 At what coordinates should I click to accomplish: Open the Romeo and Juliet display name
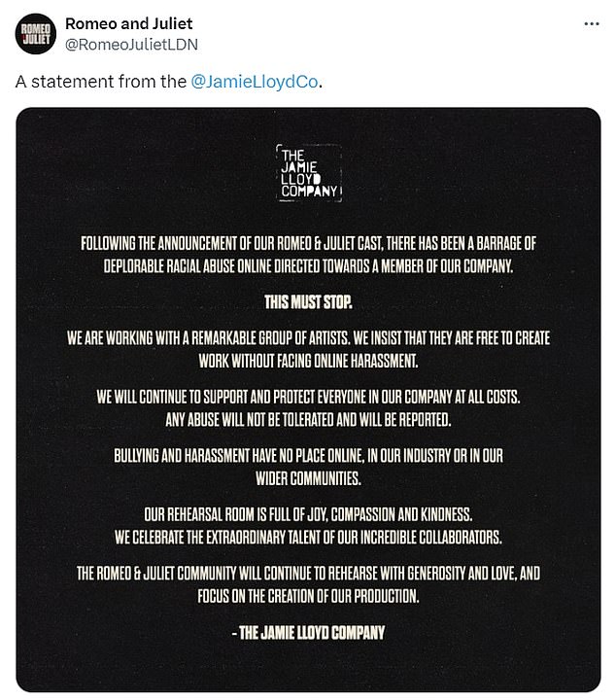coord(128,22)
